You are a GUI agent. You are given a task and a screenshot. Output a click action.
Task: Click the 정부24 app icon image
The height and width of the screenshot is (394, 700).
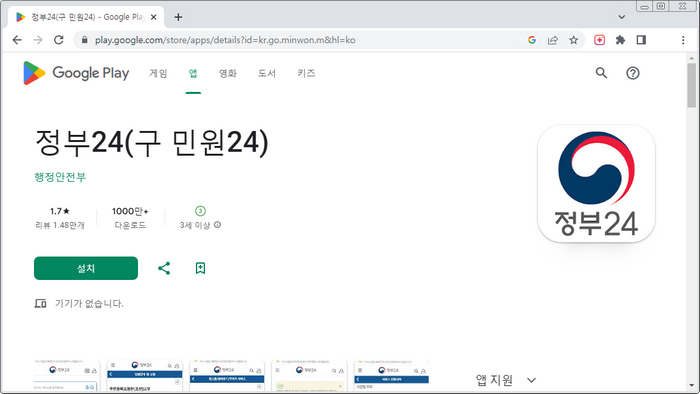596,184
